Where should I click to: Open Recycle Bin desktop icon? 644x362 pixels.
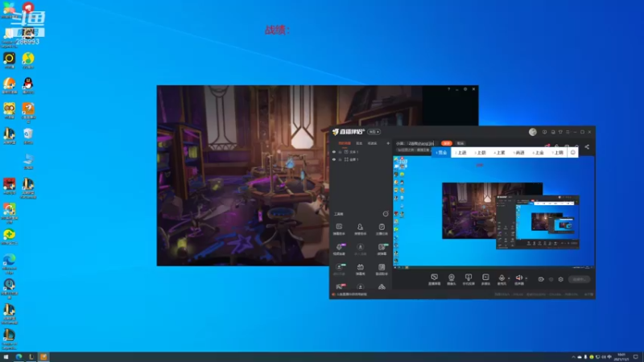pyautogui.click(x=28, y=136)
